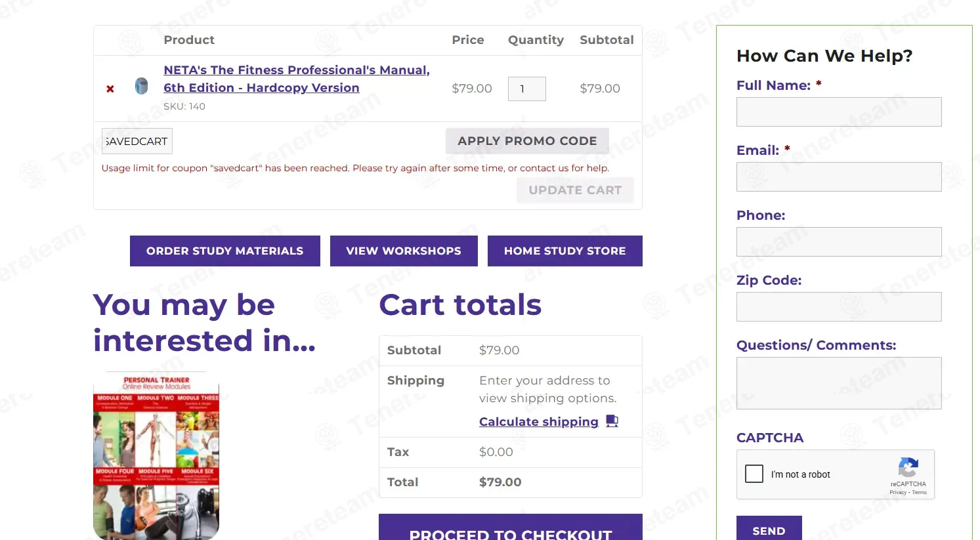This screenshot has width=980, height=540.
Task: Focus the Zip Code field
Action: click(x=839, y=307)
